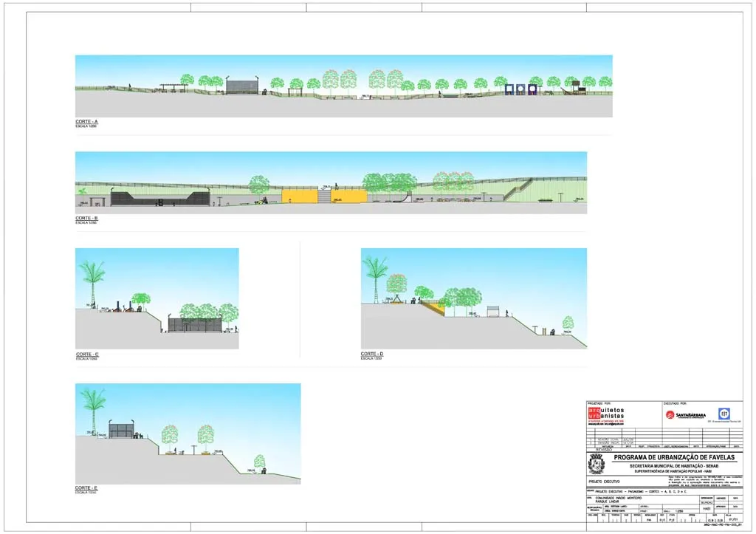Click the Santa Bárbara red circular logo

pos(670,414)
